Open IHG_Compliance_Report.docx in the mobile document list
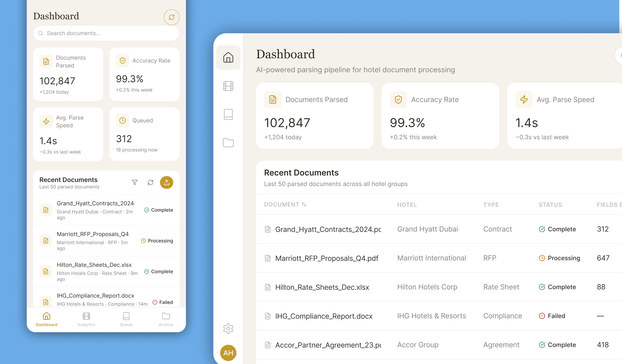622x364 pixels. (x=106, y=297)
